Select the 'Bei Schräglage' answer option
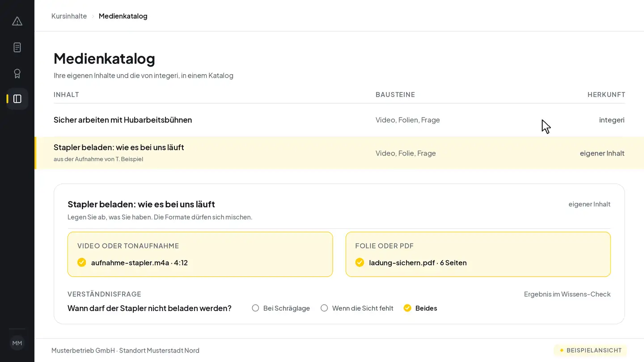 click(281, 308)
